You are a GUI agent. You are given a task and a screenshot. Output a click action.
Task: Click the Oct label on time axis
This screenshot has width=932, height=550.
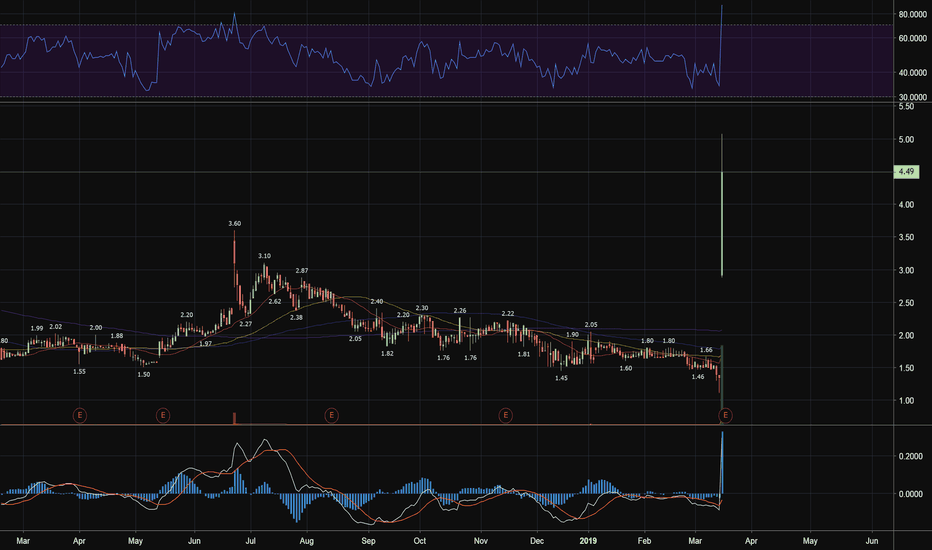coord(420,540)
